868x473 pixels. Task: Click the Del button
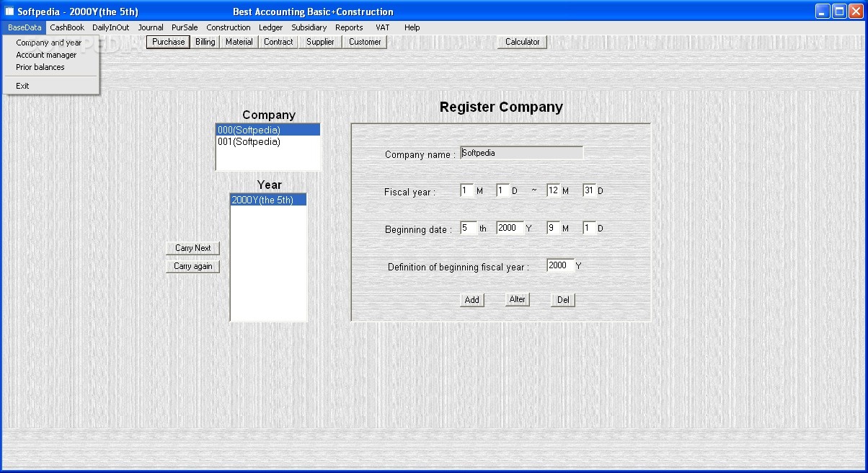563,300
